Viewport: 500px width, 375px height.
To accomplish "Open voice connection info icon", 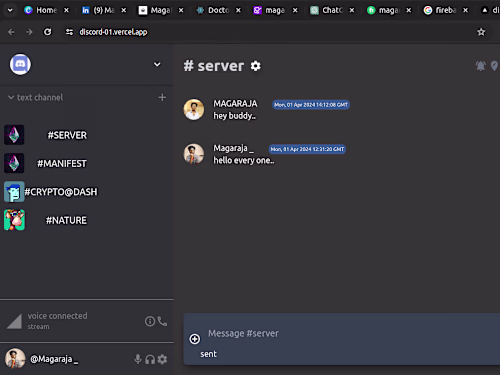I will (x=150, y=321).
